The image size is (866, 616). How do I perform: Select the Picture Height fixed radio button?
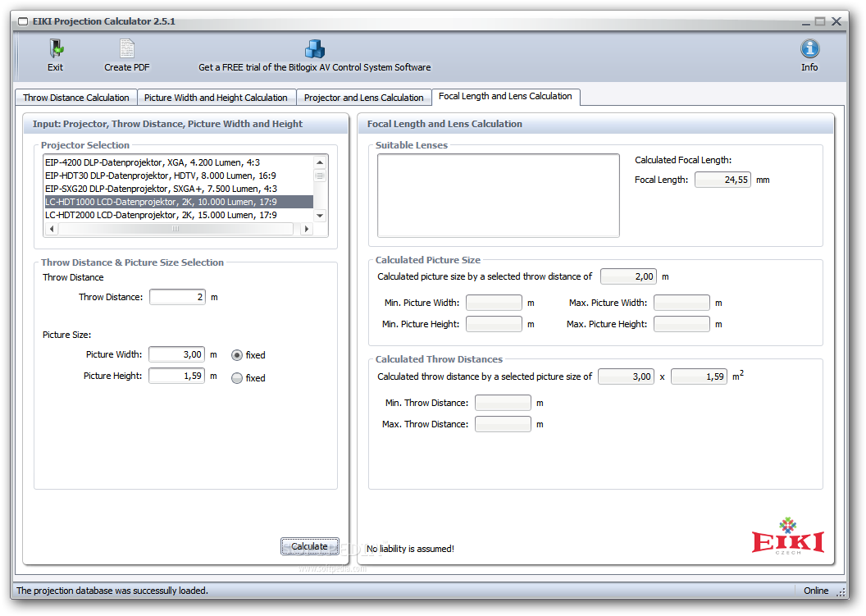coord(237,378)
